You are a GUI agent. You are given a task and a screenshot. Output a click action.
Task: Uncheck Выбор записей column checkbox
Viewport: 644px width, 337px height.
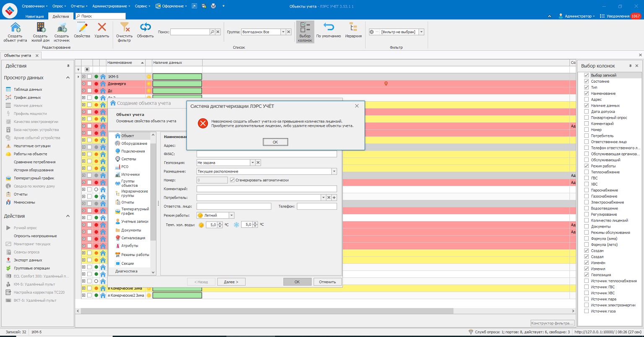click(x=587, y=75)
